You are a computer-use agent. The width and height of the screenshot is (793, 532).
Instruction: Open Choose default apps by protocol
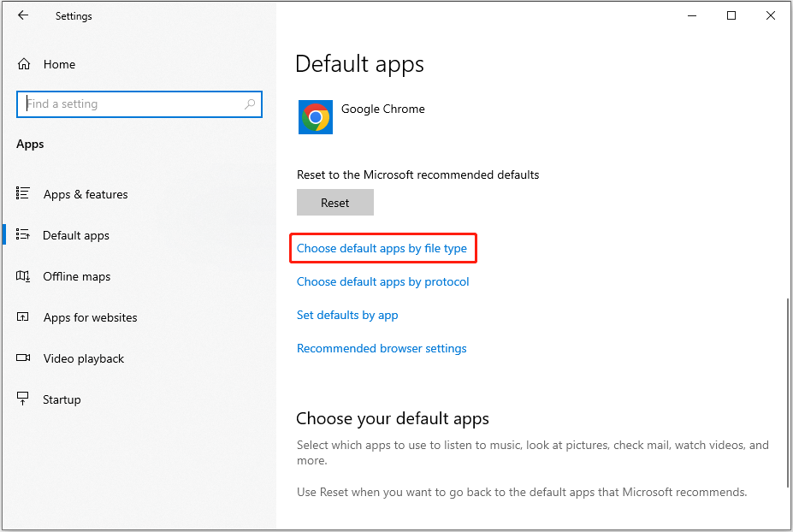[x=383, y=281]
